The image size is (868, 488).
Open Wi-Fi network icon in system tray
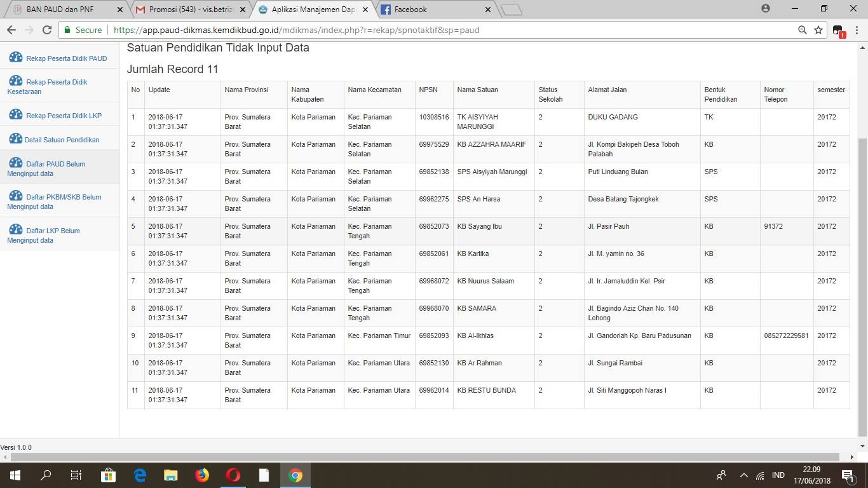pyautogui.click(x=760, y=475)
